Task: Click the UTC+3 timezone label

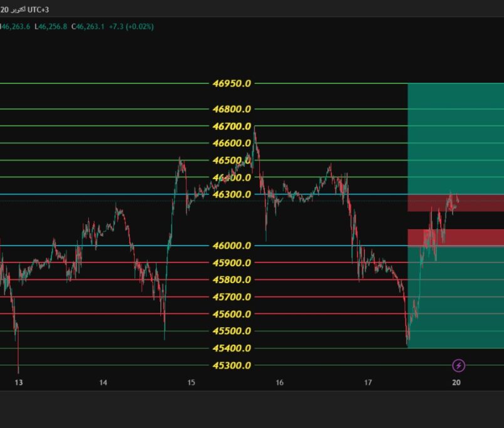Action: tap(38, 10)
